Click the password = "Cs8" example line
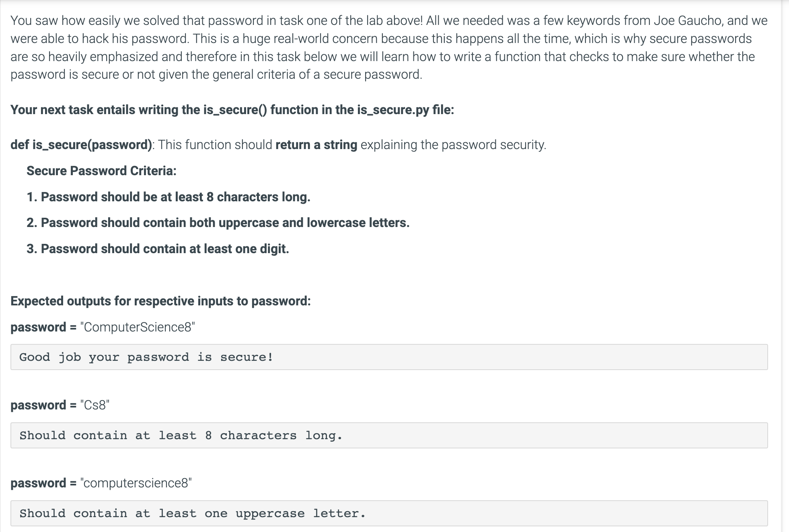 [x=60, y=405]
